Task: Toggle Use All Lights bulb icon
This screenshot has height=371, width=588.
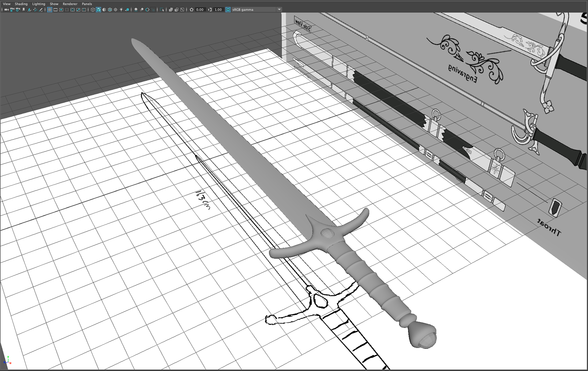Action: click(x=121, y=10)
